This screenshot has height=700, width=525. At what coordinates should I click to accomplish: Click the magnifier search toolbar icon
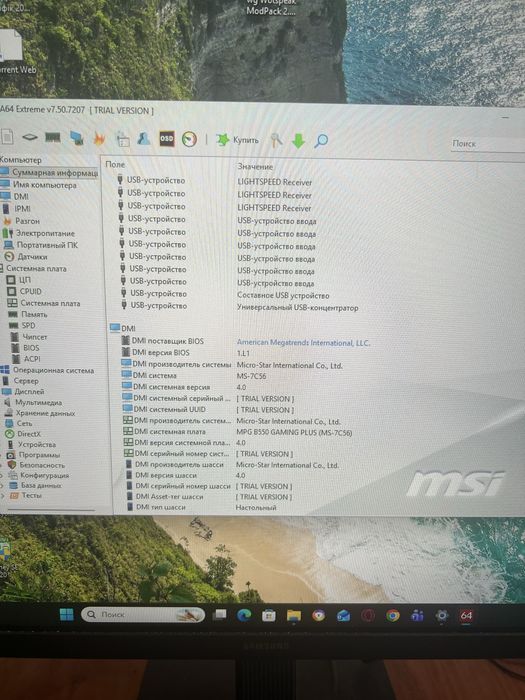321,141
